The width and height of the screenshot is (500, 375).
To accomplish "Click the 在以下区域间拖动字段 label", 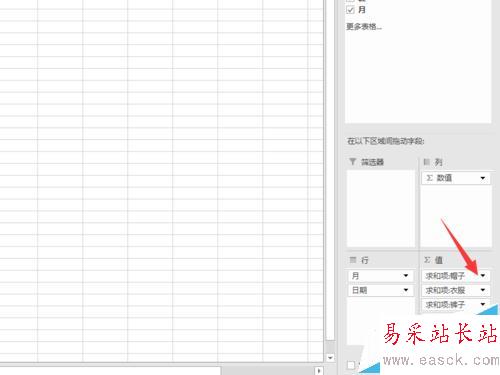I will tap(386, 141).
